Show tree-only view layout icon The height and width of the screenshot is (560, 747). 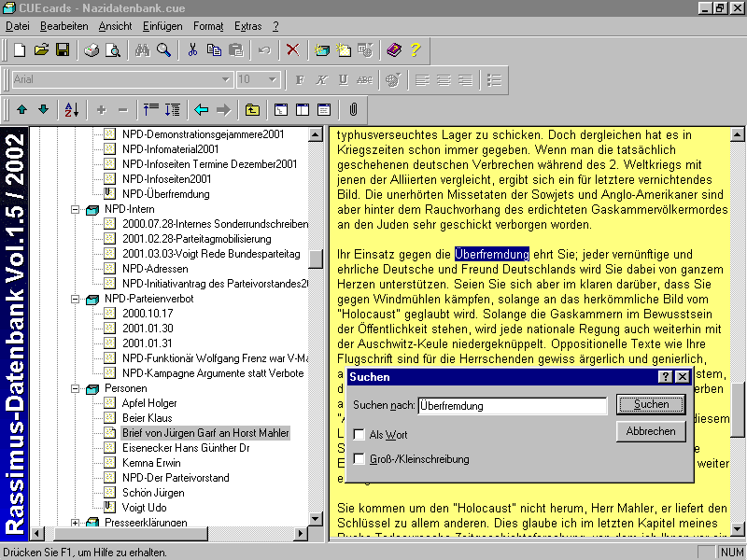tap(281, 110)
